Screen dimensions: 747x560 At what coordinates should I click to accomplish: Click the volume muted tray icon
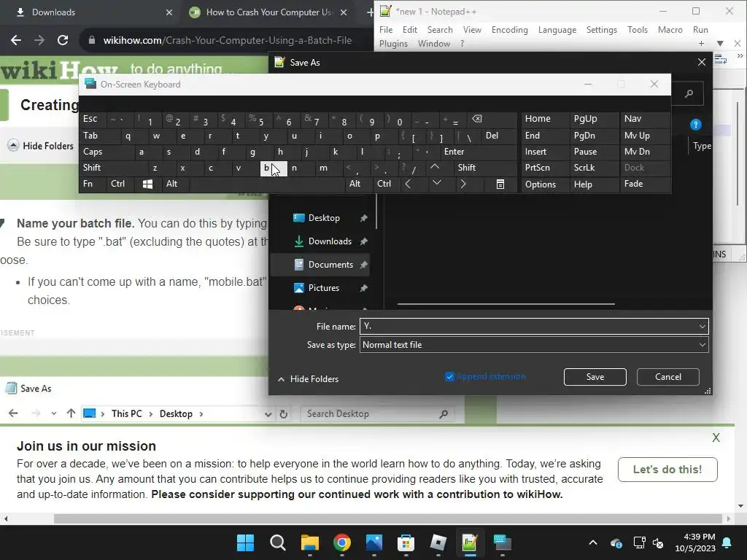(x=659, y=542)
